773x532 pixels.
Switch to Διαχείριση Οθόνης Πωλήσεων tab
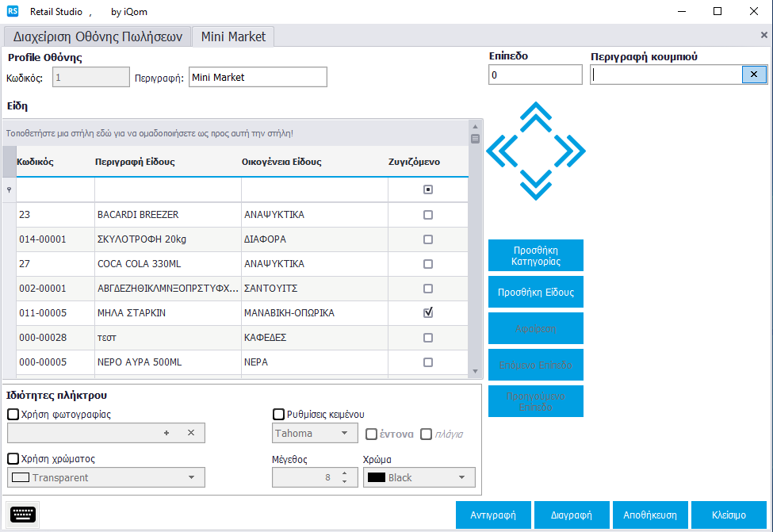point(98,36)
